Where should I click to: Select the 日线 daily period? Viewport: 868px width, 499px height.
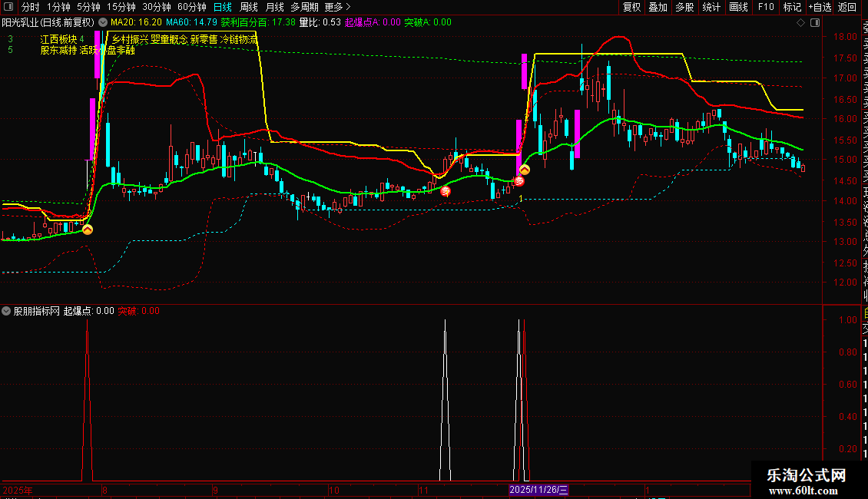point(223,7)
